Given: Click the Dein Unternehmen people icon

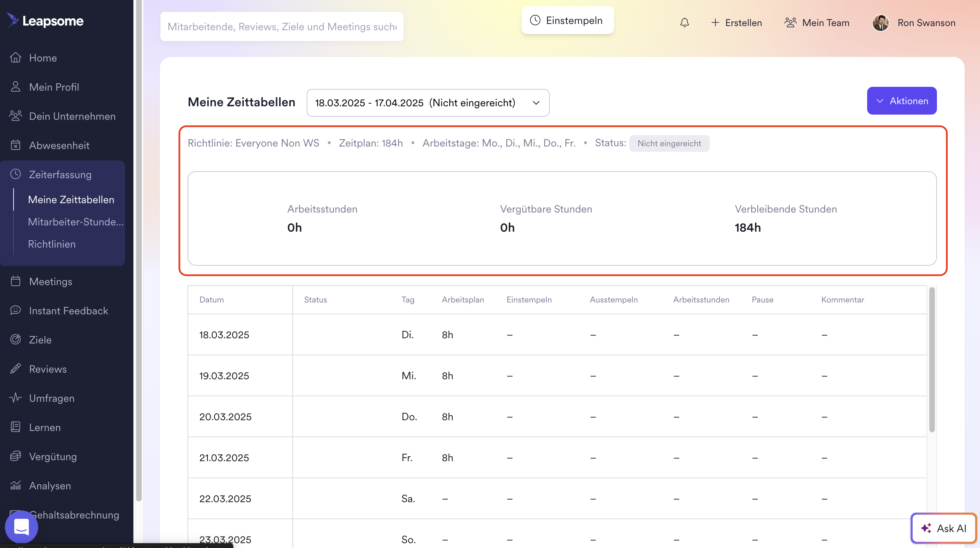Looking at the screenshot, I should [x=16, y=116].
